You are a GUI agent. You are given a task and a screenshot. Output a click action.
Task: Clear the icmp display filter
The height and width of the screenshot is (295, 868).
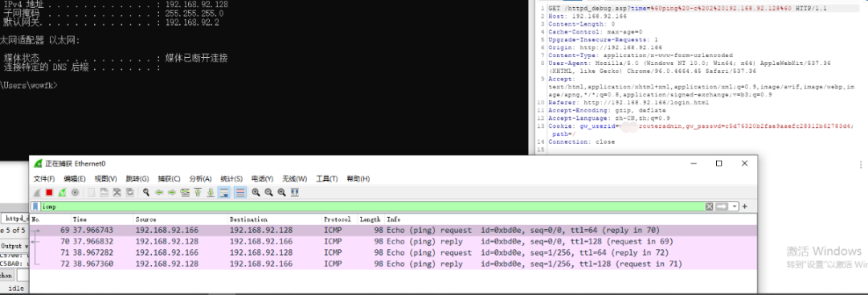click(709, 207)
